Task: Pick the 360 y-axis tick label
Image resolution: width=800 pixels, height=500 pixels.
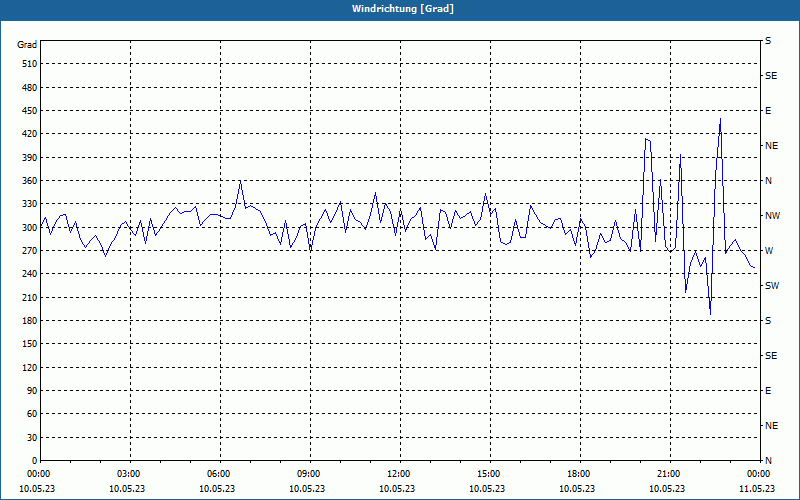Action: 30,181
